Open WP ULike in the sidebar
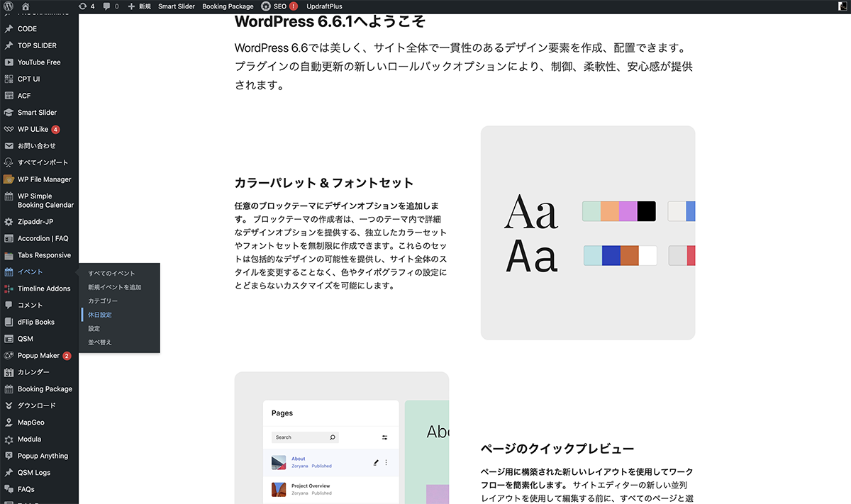This screenshot has width=851, height=504. click(x=33, y=130)
